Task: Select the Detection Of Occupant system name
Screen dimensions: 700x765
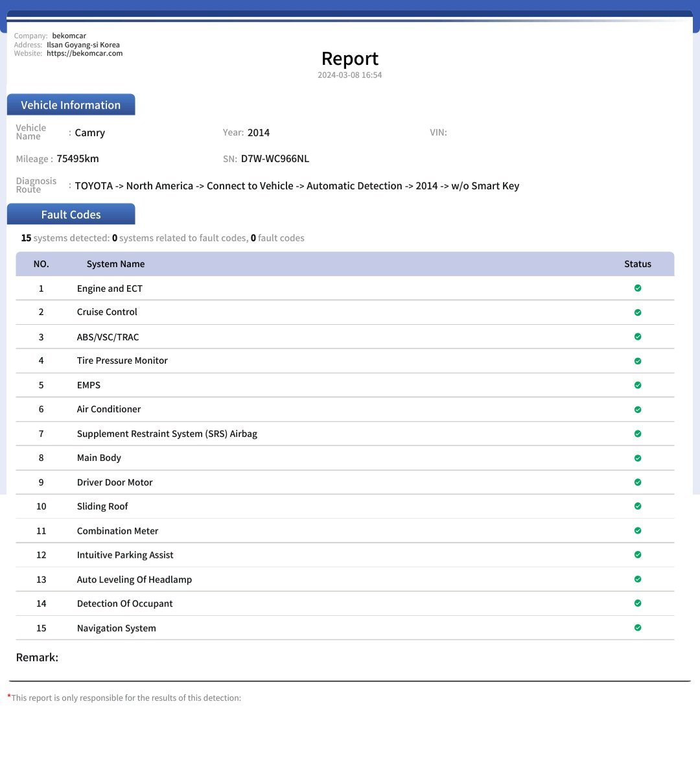Action: coord(125,604)
